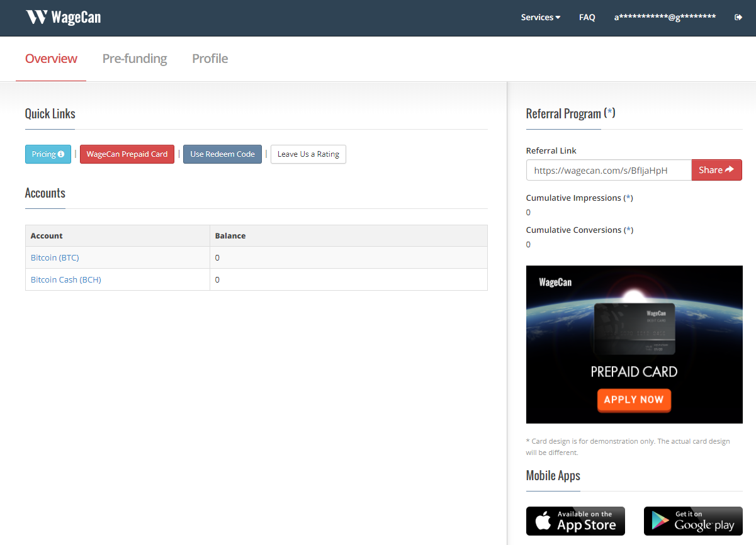This screenshot has height=545, width=756.
Task: Click the Mobile Apps heading
Action: pos(553,476)
